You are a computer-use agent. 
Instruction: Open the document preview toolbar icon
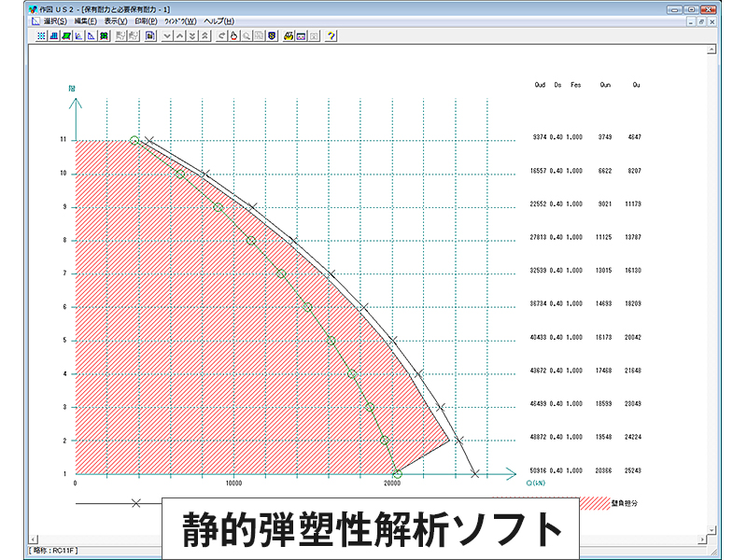[149, 35]
